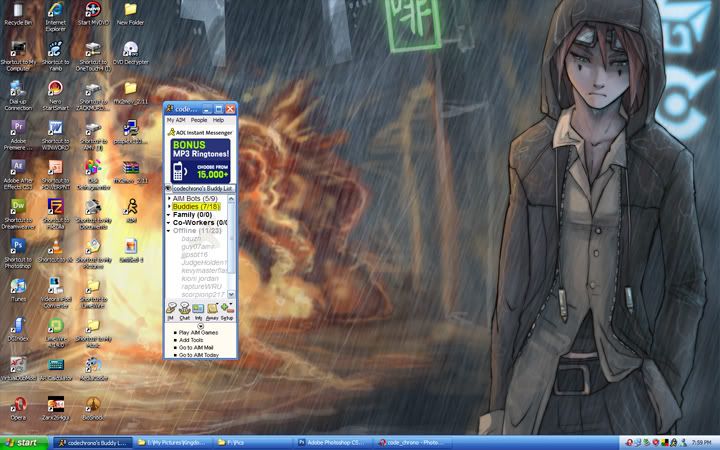Launch DVD Decrypter desktop icon
The width and height of the screenshot is (720, 450).
[x=130, y=53]
